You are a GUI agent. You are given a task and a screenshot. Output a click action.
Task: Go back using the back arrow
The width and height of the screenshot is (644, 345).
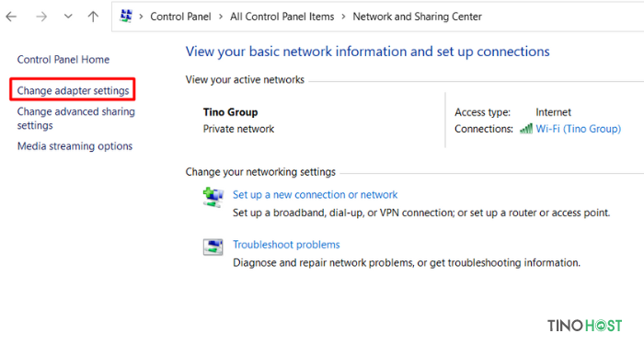click(11, 17)
